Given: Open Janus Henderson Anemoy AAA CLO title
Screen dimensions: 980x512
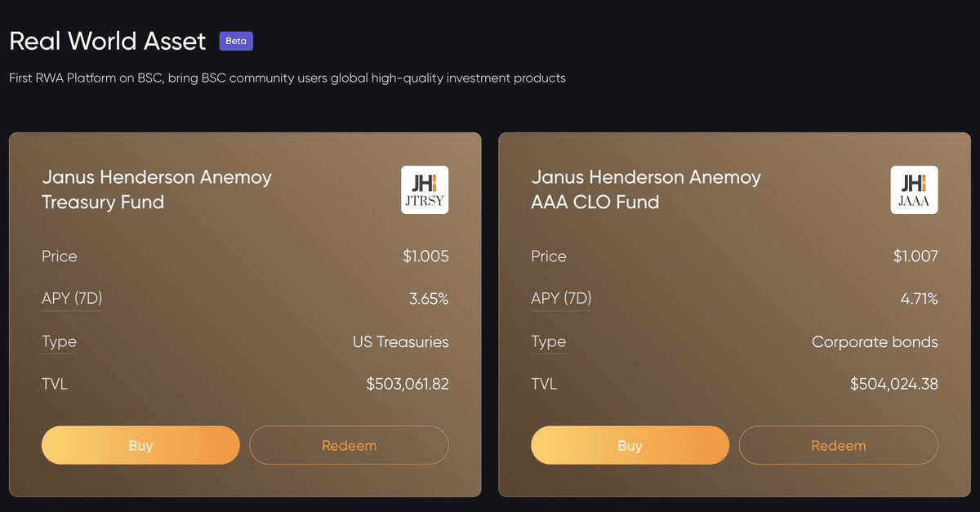Looking at the screenshot, I should [x=645, y=189].
